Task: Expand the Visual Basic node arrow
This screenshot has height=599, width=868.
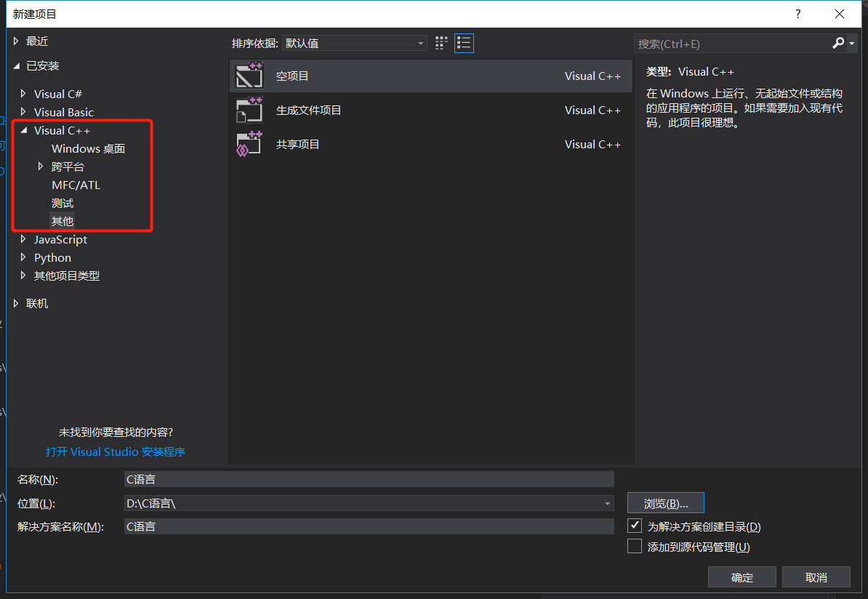Action: point(23,112)
